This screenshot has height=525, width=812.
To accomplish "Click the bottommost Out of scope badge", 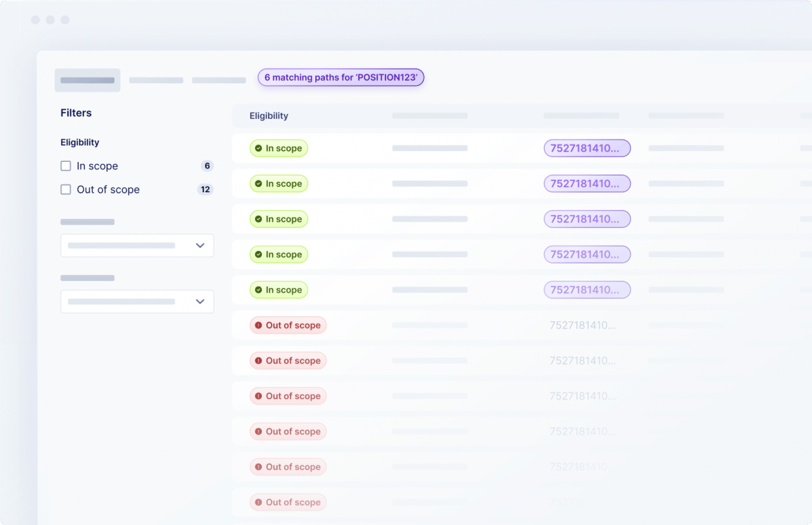I will coord(288,502).
